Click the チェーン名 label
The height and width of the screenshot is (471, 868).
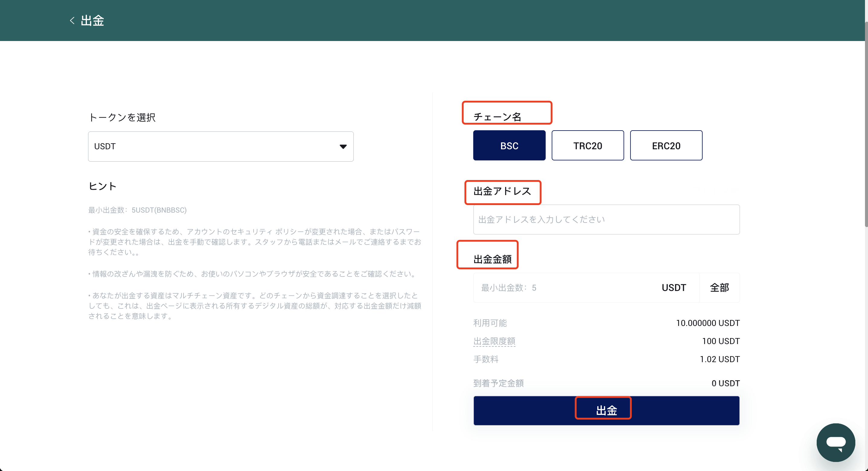497,117
